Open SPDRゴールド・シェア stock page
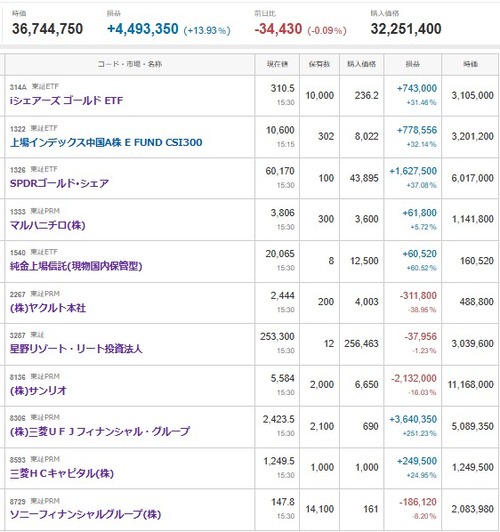 [59, 183]
